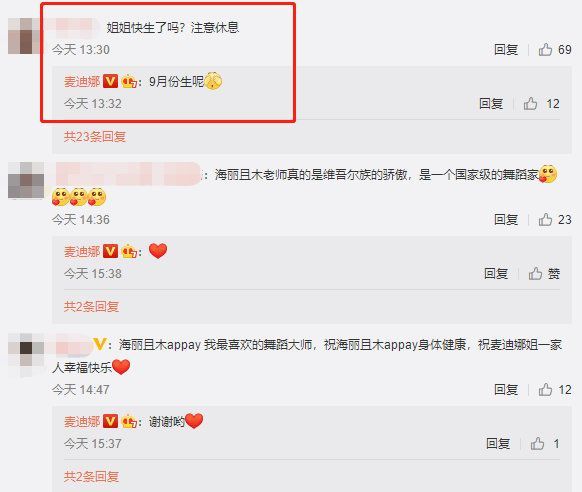Like the comment posted at 14:36
The image size is (582, 492).
pos(545,219)
